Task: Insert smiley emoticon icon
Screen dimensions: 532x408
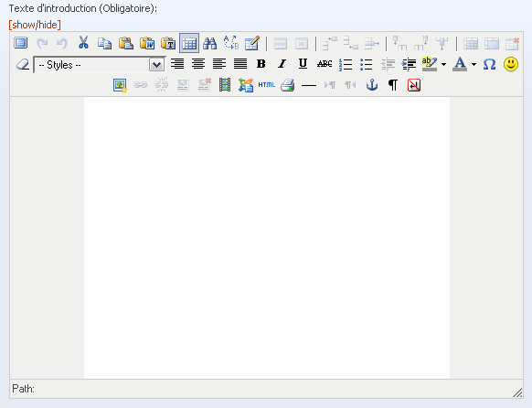Action: tap(511, 64)
